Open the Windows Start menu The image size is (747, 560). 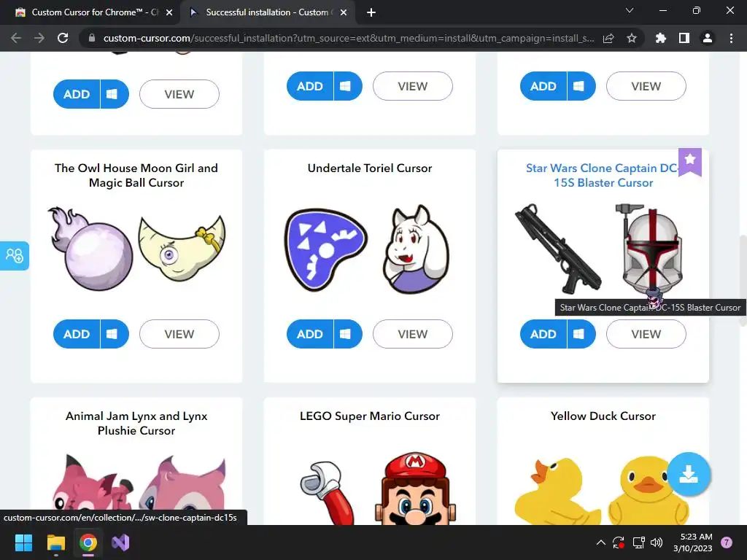click(x=23, y=542)
